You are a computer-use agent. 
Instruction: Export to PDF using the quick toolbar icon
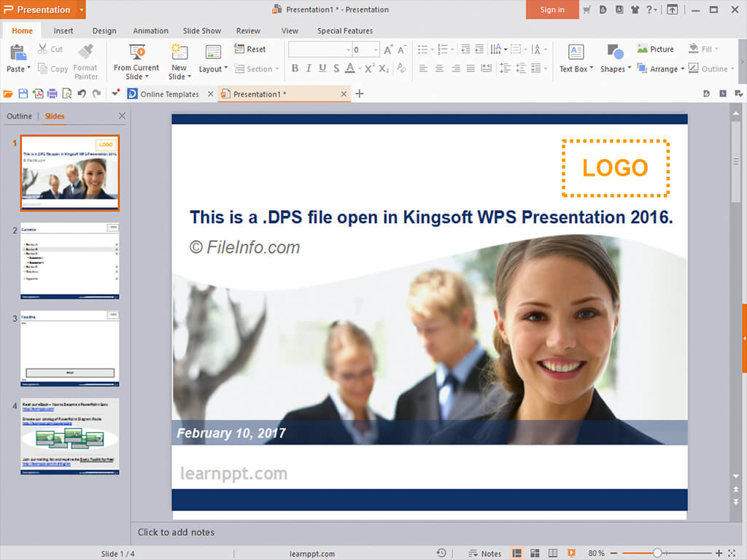[38, 94]
